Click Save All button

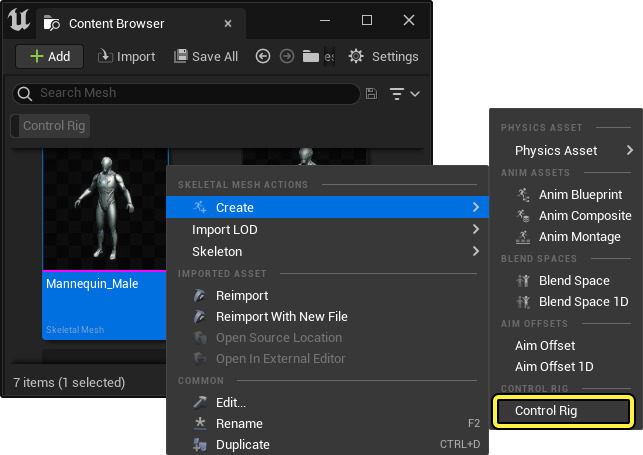tap(206, 57)
